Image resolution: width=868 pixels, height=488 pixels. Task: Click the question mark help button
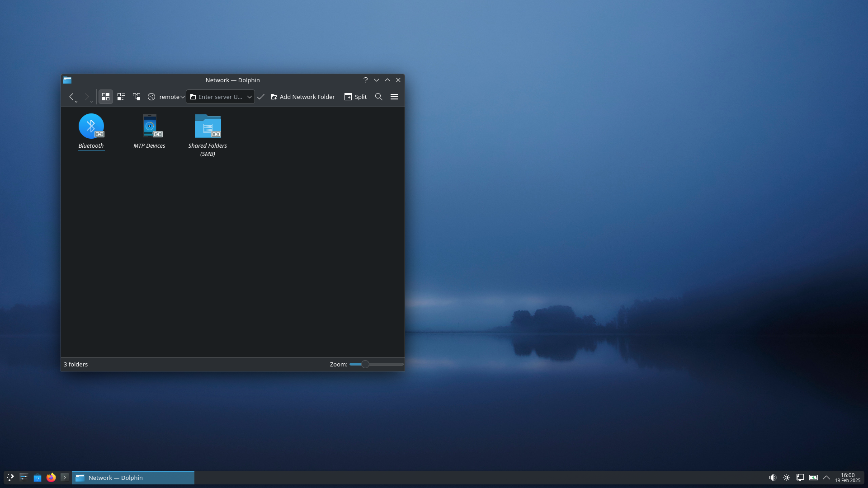tap(366, 80)
